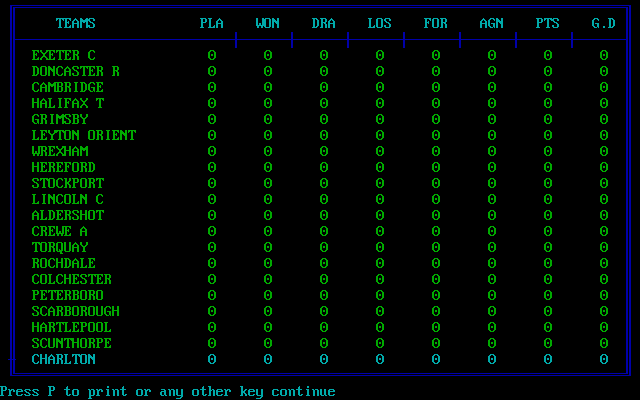Select the SCARBOROUGH team name

(x=76, y=311)
